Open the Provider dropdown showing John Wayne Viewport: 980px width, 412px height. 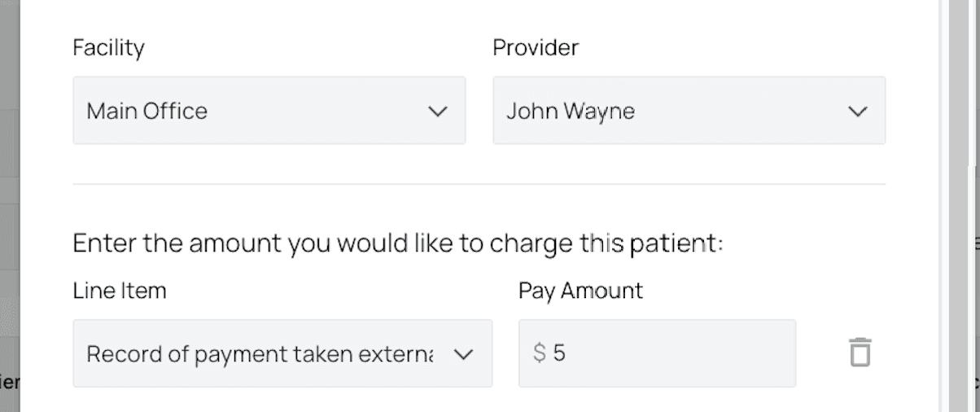point(689,111)
